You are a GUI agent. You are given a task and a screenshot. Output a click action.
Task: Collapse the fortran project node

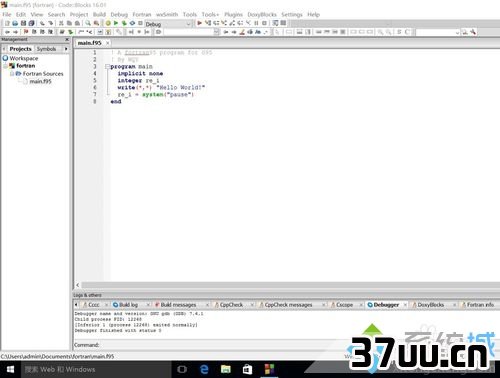tap(6, 66)
